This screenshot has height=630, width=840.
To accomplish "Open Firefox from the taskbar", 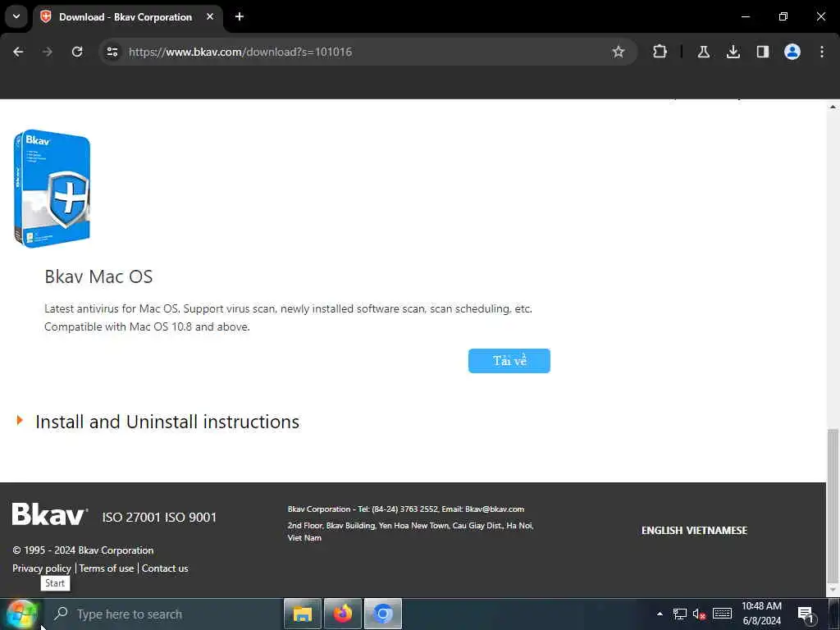I will [x=343, y=614].
